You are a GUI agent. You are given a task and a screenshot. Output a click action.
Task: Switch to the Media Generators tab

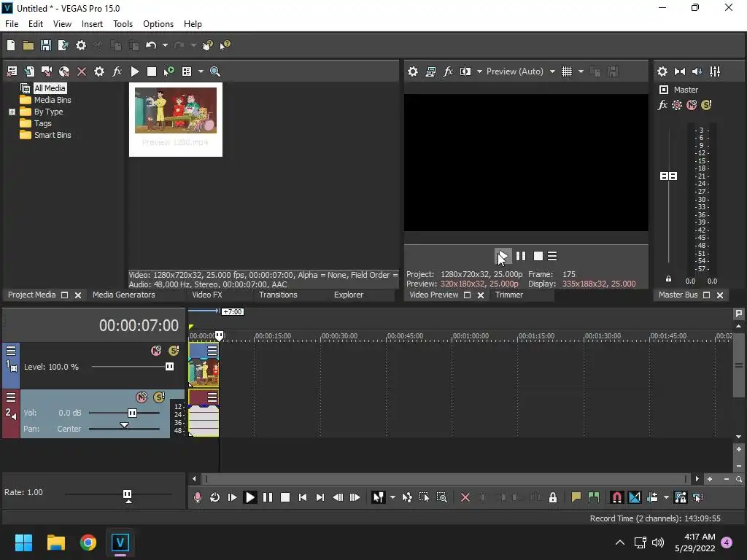[124, 295]
